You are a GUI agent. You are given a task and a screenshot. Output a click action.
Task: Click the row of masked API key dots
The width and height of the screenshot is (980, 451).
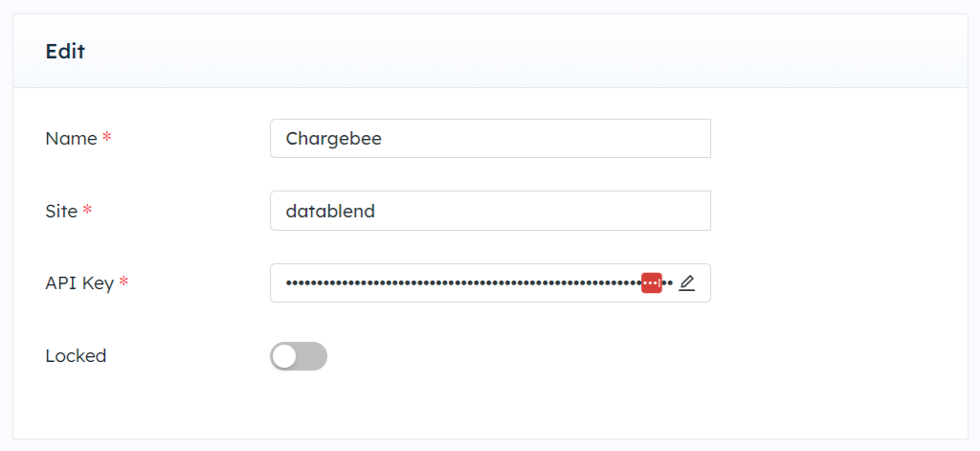tap(479, 282)
